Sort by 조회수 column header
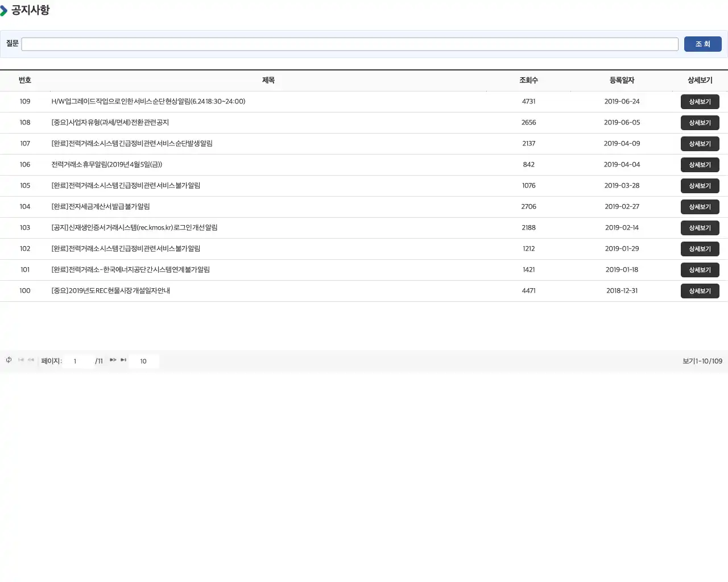 click(x=528, y=80)
